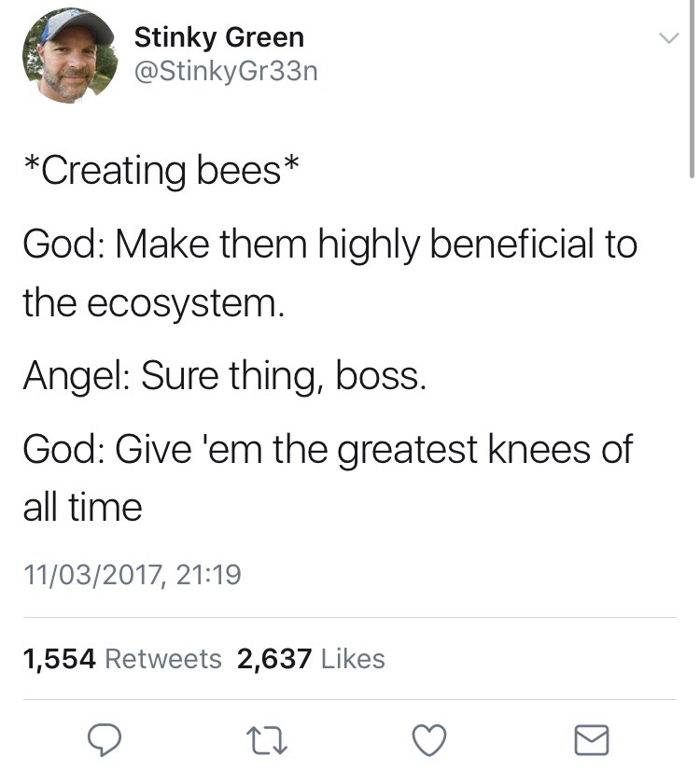Select the display name Stinky Green
This screenshot has height=770, width=700.
coord(220,36)
